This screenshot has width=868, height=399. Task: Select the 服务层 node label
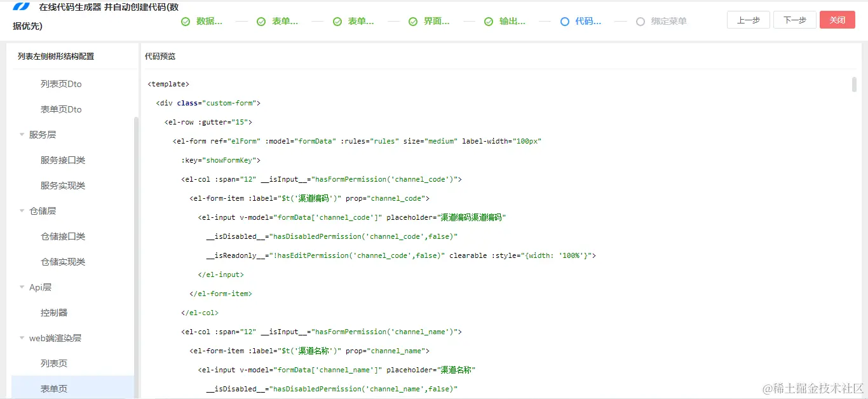point(43,135)
